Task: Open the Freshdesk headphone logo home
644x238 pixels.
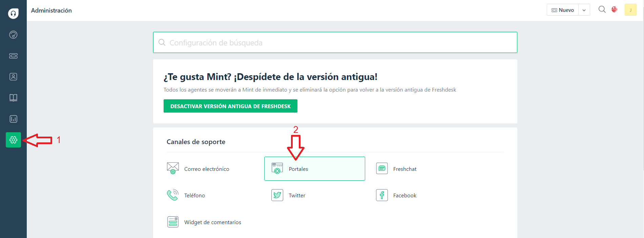Action: point(13,14)
